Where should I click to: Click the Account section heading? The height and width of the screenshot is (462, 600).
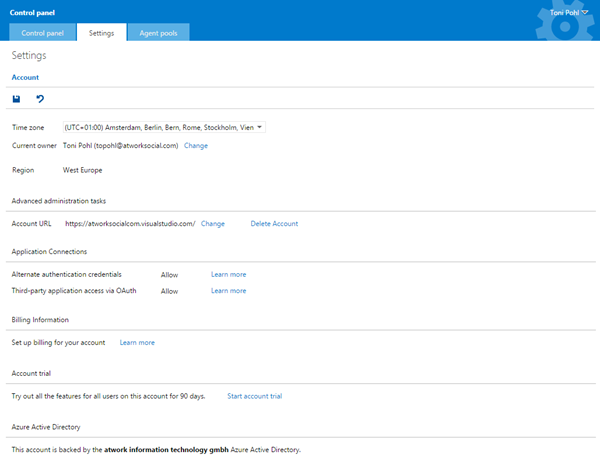(x=26, y=76)
